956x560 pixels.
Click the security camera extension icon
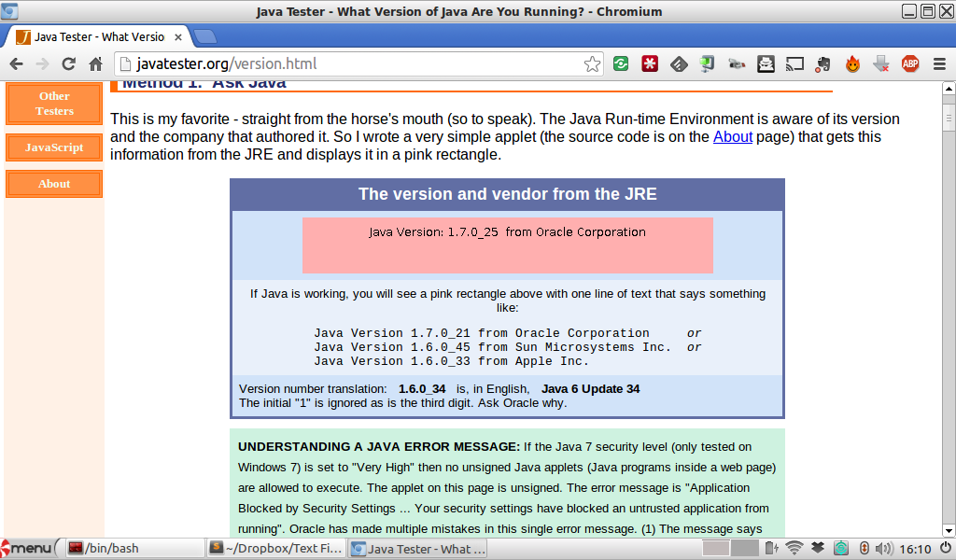pos(737,64)
